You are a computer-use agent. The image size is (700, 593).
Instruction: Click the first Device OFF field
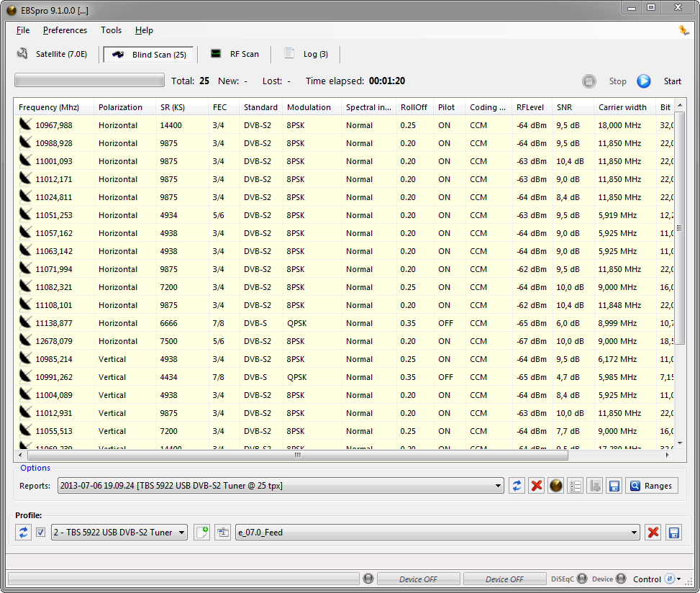[x=418, y=579]
